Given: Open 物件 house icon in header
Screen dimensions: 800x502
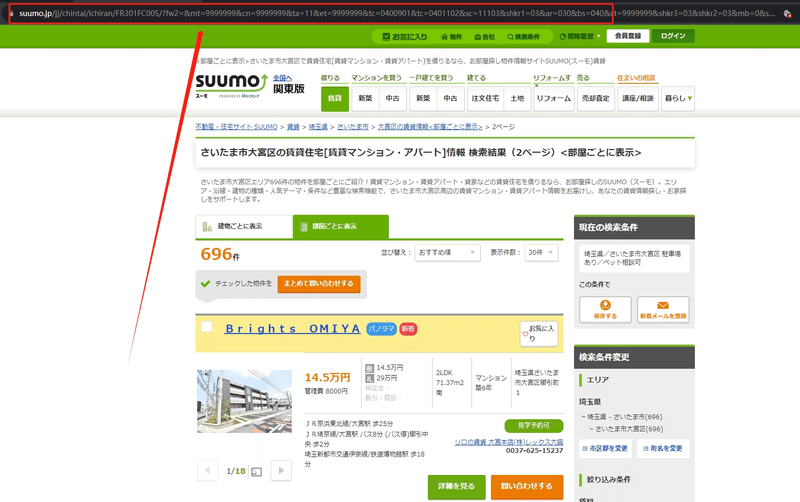Looking at the screenshot, I should point(452,37).
